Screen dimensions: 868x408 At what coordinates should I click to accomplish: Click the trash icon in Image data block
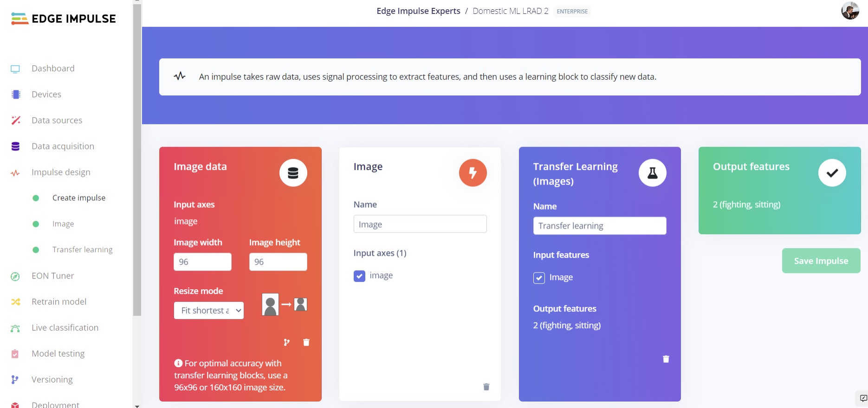click(306, 343)
